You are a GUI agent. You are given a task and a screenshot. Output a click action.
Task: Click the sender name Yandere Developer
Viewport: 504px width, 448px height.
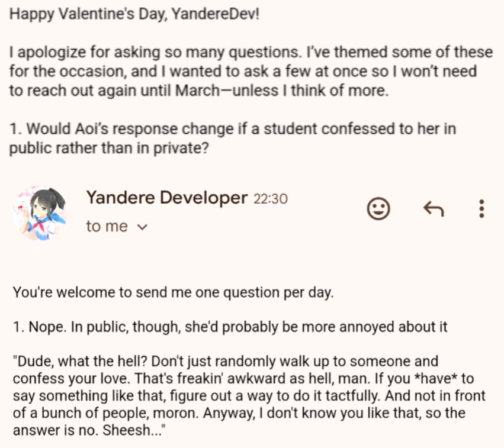[x=166, y=198]
